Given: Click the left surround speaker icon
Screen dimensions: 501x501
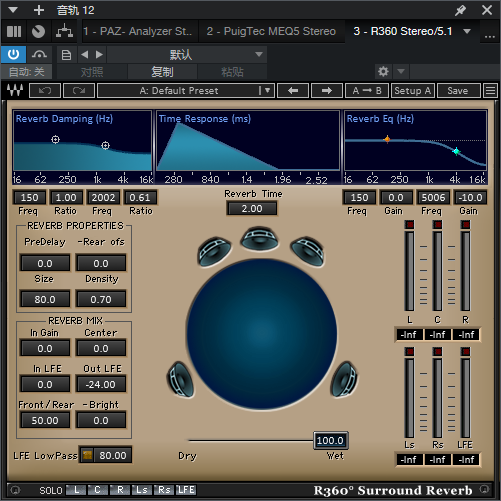Looking at the screenshot, I should tap(180, 379).
